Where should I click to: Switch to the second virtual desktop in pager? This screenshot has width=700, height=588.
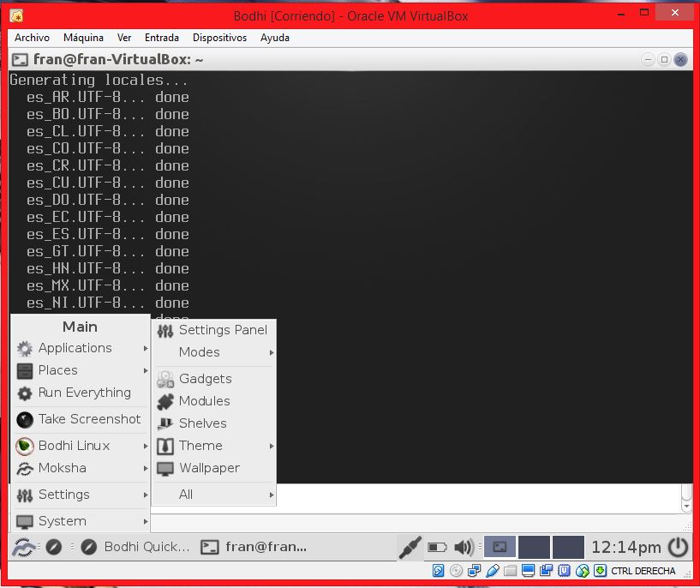tap(534, 547)
